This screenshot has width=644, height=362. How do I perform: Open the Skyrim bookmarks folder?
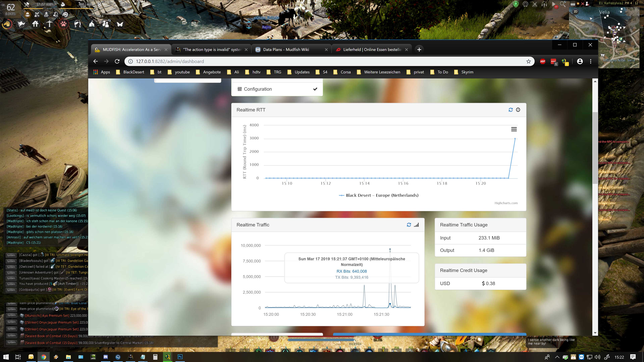point(464,72)
